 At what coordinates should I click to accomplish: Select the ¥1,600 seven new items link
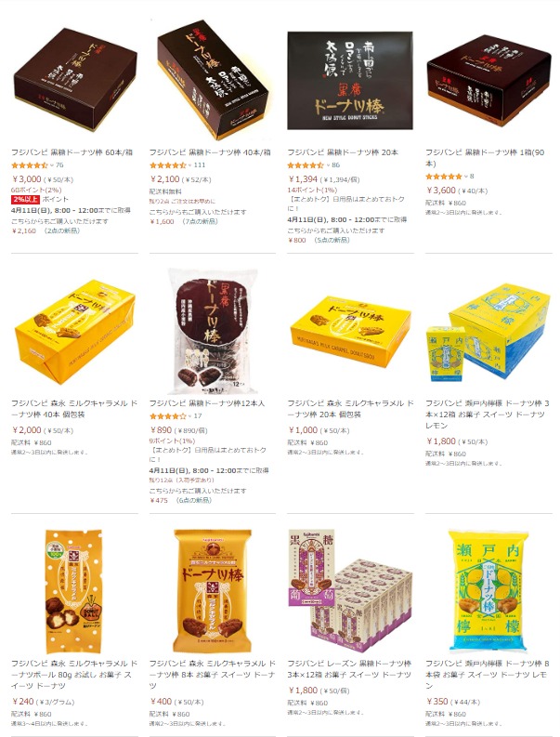(183, 221)
